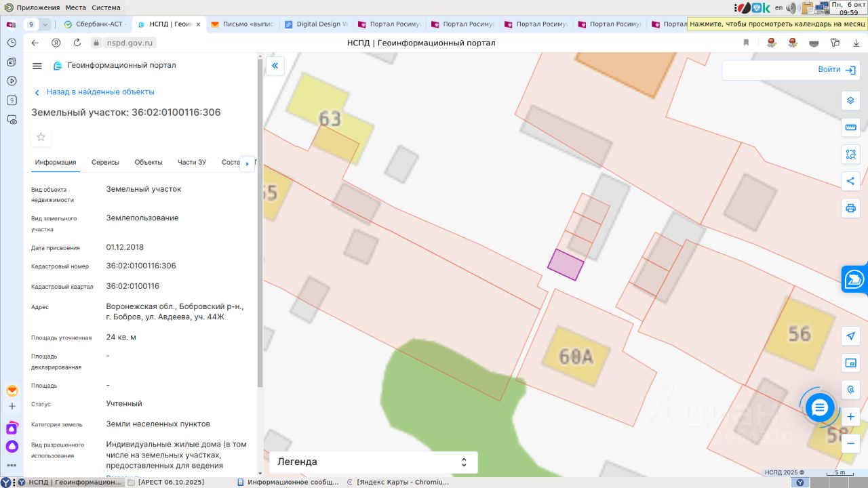Select cadastral quarter 36:02:0100116 value
The height and width of the screenshot is (488, 868).
tap(133, 286)
